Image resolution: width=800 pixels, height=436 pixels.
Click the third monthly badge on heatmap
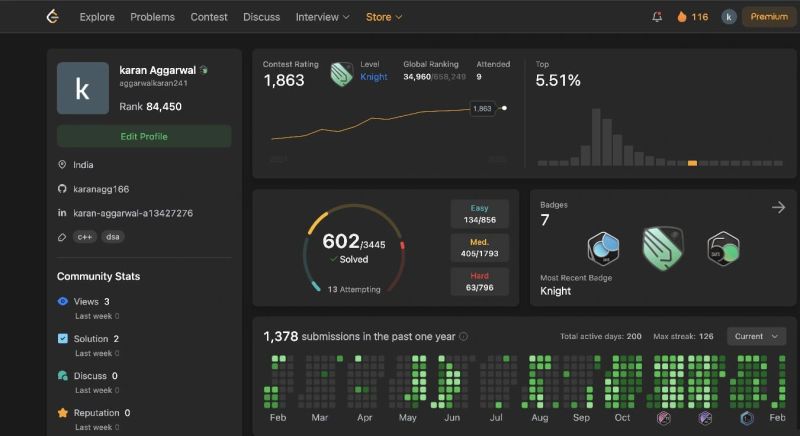pos(746,418)
